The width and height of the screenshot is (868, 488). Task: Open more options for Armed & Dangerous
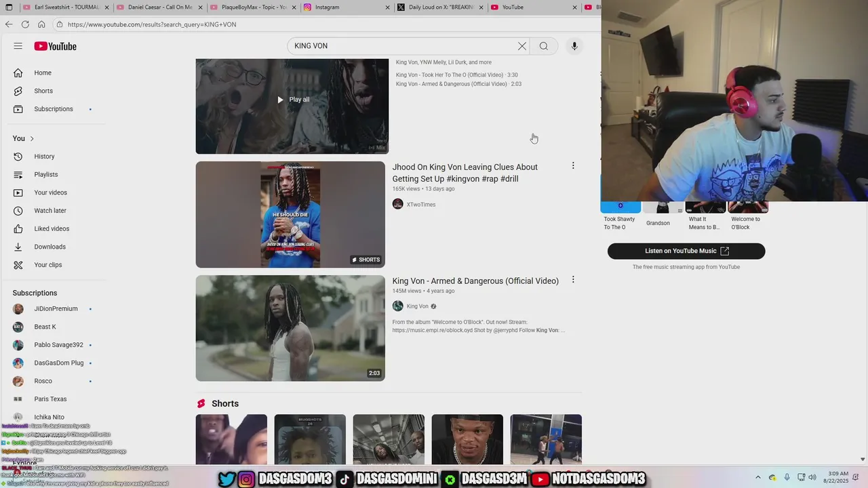point(573,279)
